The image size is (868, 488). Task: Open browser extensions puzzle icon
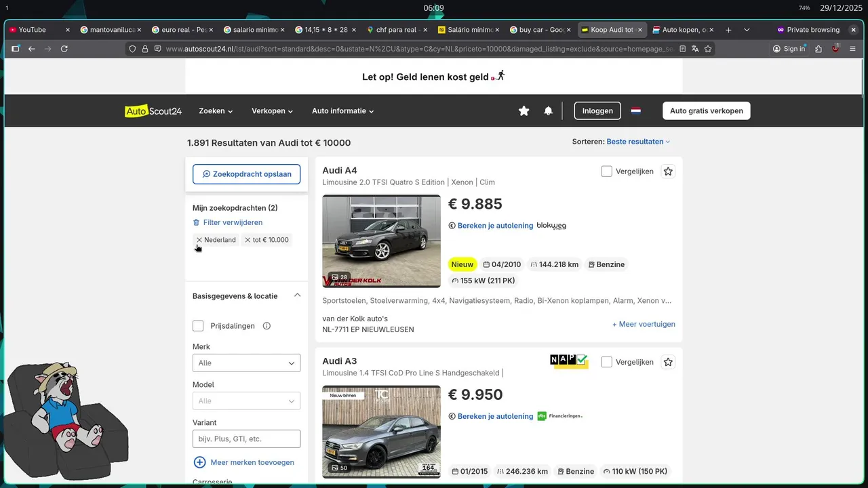tap(818, 49)
